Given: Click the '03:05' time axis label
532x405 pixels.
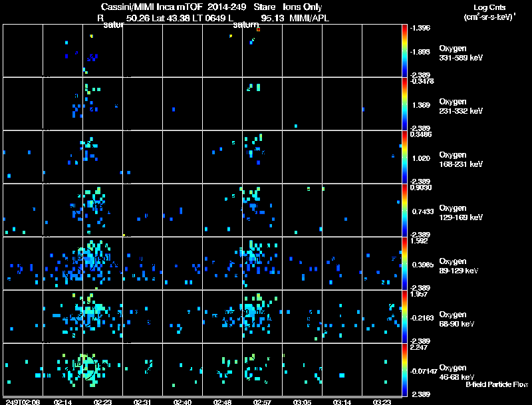Looking at the screenshot, I should point(302,402).
